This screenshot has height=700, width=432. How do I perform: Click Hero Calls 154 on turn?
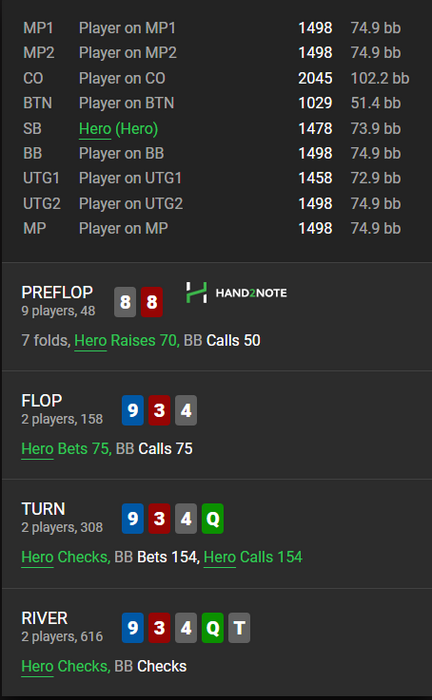253,557
